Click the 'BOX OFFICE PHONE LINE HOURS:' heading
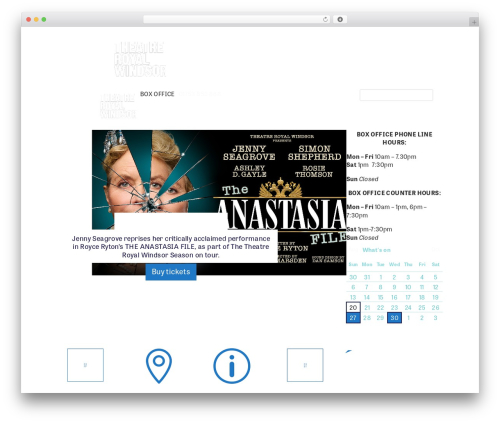The height and width of the screenshot is (423, 500). point(394,138)
